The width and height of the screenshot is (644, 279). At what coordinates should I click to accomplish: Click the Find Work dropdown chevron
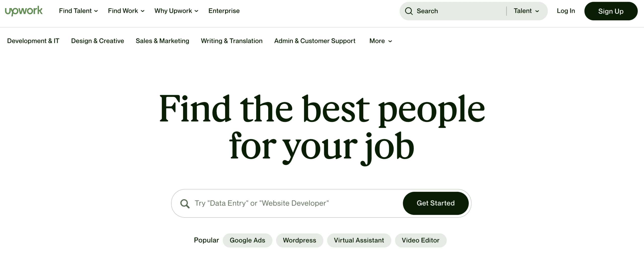143,11
